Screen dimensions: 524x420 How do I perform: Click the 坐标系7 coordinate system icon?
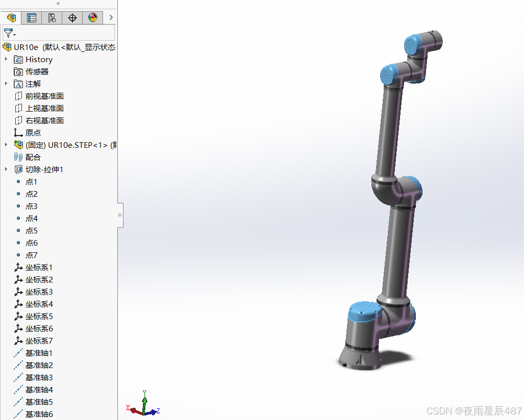18,341
